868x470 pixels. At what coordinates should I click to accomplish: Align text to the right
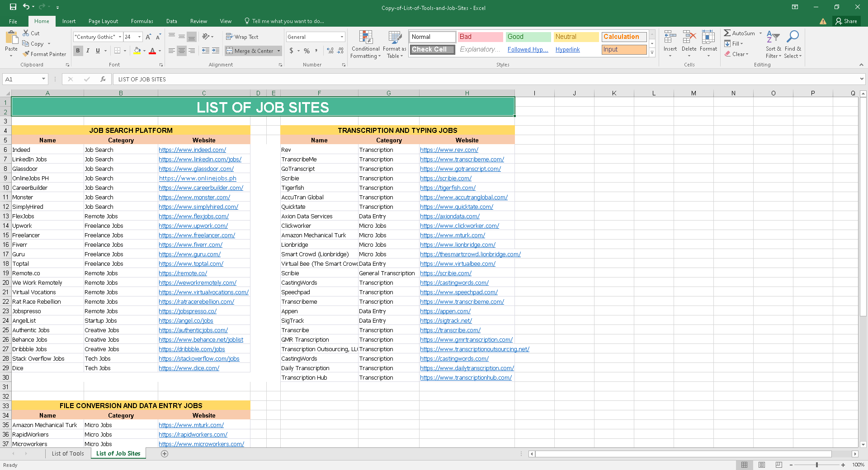(x=192, y=51)
